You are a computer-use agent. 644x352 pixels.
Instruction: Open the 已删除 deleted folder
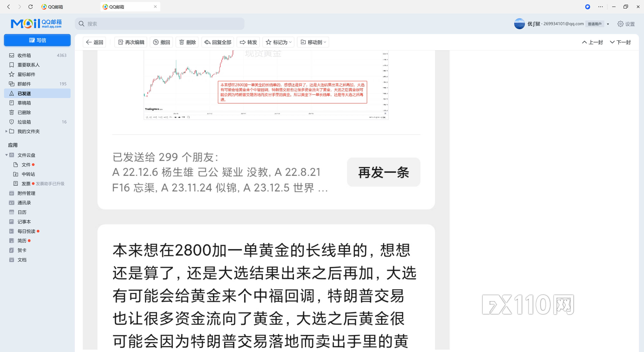click(37, 112)
